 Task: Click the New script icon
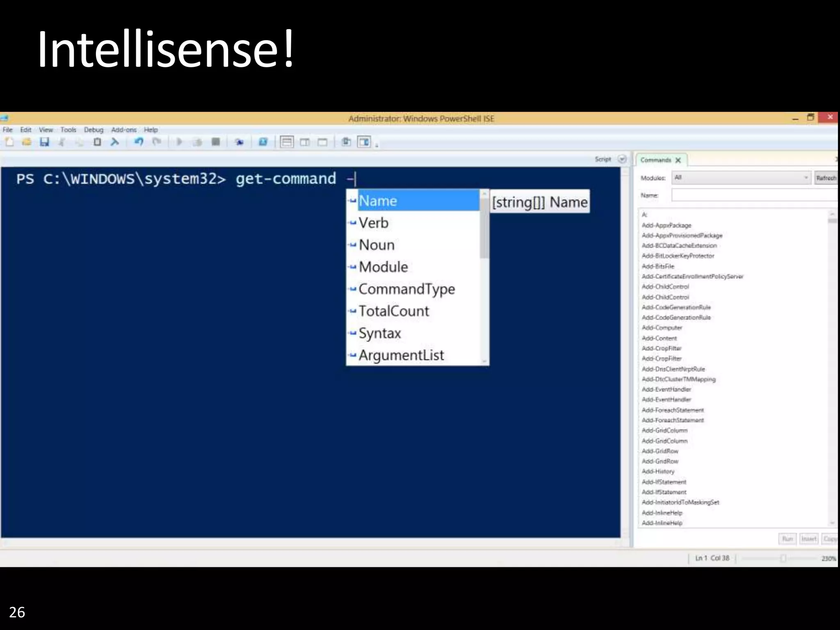9,142
